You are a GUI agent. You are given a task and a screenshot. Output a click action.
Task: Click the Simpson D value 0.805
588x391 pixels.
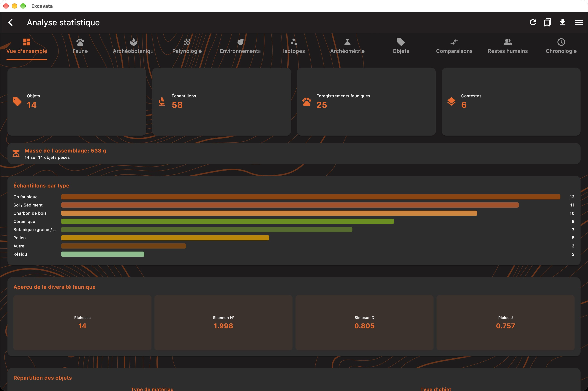pos(364,326)
